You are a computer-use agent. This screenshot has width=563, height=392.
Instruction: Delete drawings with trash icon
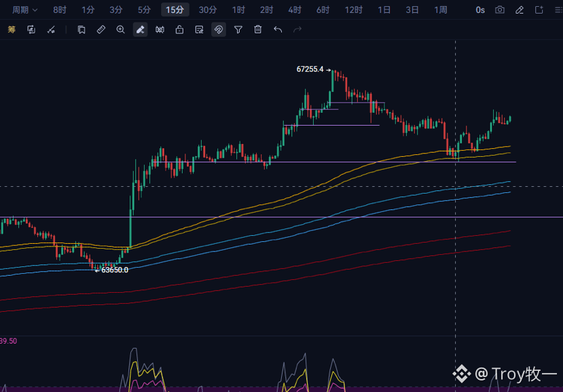coord(258,29)
